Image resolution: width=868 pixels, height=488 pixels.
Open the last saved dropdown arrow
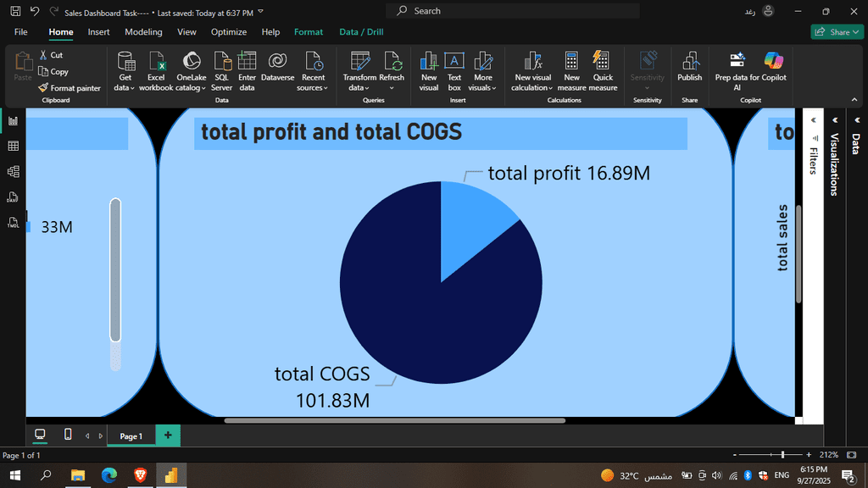261,12
